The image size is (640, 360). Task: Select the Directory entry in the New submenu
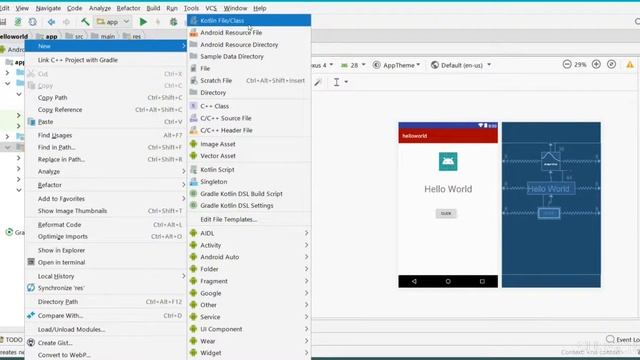tap(249, 93)
